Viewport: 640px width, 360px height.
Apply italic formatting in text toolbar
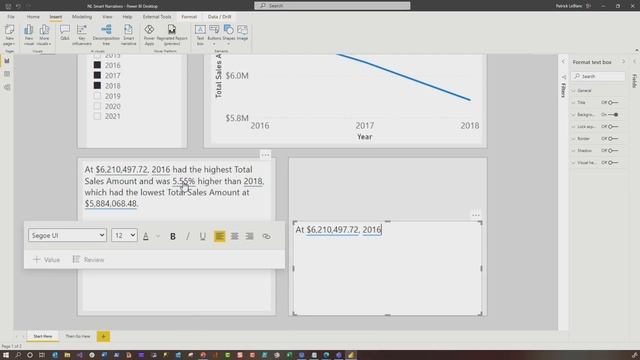click(x=188, y=236)
